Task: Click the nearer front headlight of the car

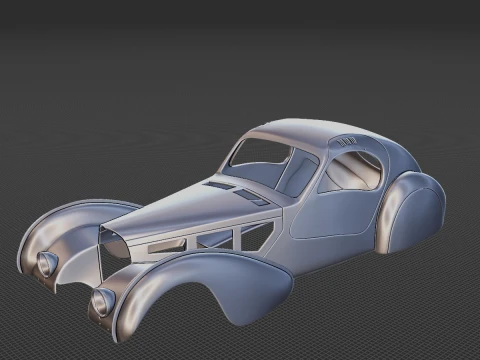Action: click(x=103, y=302)
